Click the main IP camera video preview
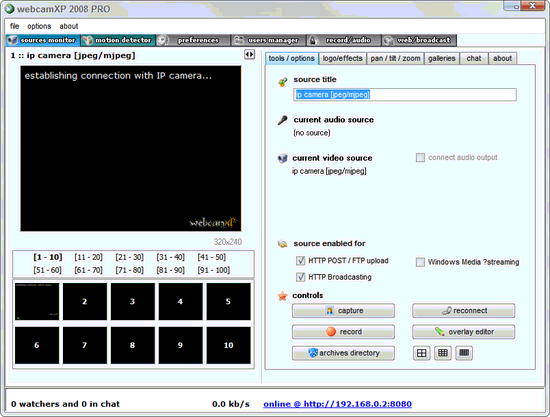 (130, 148)
